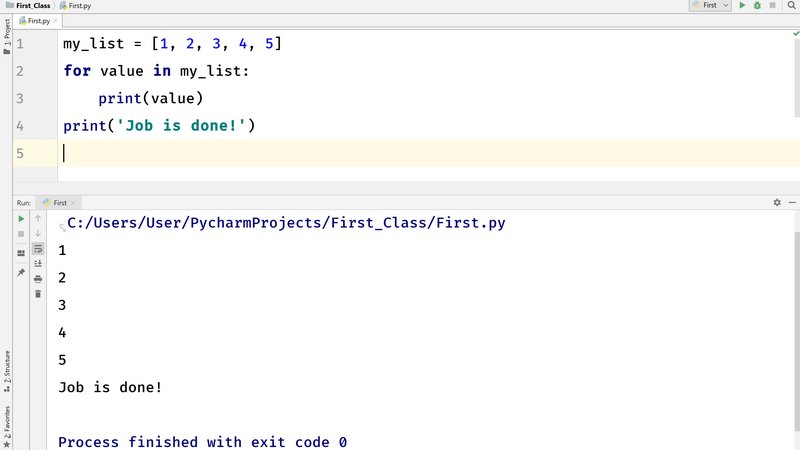Open the First run configuration dropdown
The width and height of the screenshot is (800, 450).
[x=709, y=5]
